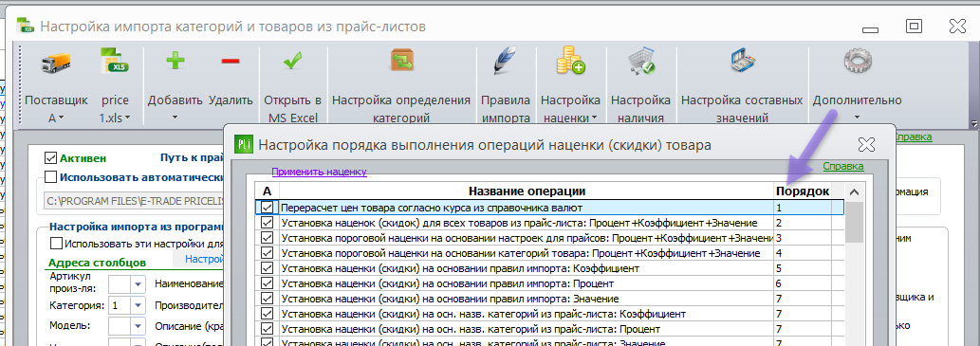Screen dimensions: 980x346
Task: Open the Настройка наценки dropdown arrow
Action: pyautogui.click(x=594, y=118)
